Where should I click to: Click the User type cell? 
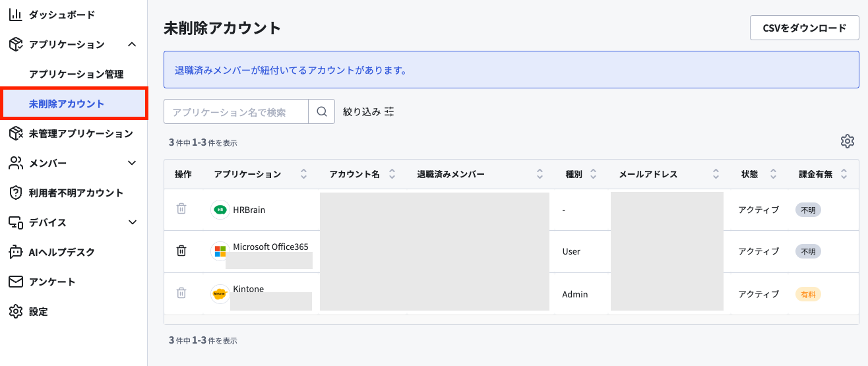pyautogui.click(x=571, y=251)
